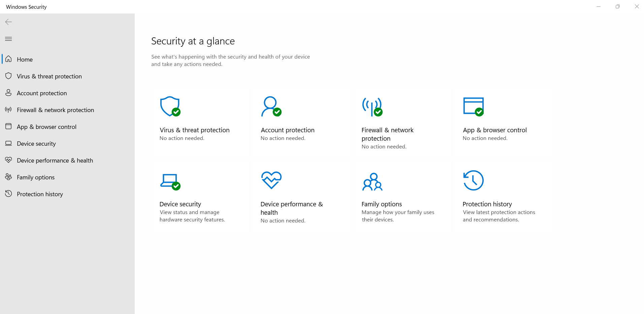The height and width of the screenshot is (314, 644).
Task: Open App & browser control from sidebar
Action: 67,127
